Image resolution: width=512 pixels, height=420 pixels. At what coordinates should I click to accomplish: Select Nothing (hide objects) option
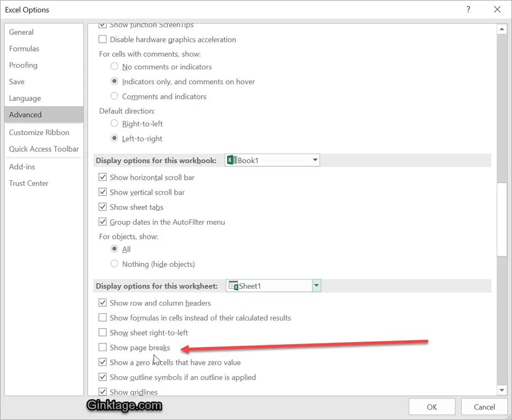(114, 264)
